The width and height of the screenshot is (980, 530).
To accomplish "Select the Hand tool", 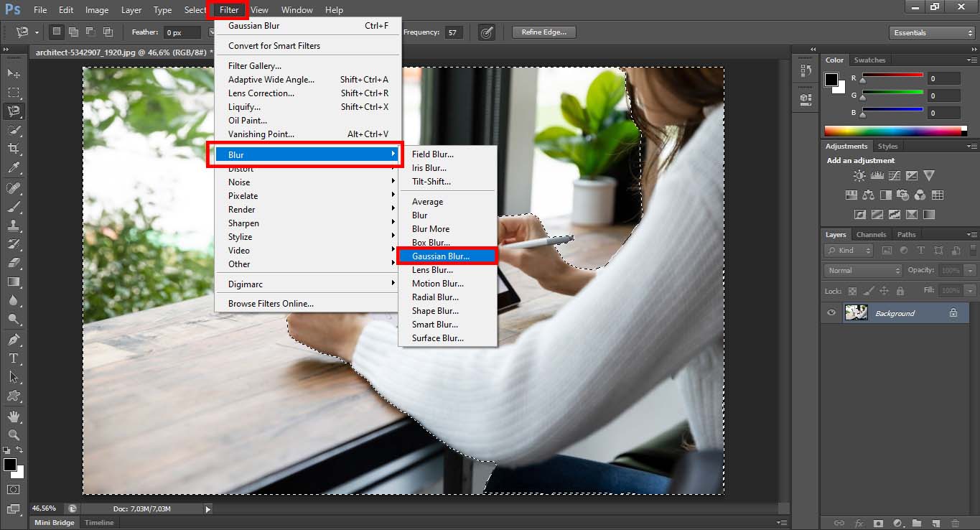I will pos(13,417).
